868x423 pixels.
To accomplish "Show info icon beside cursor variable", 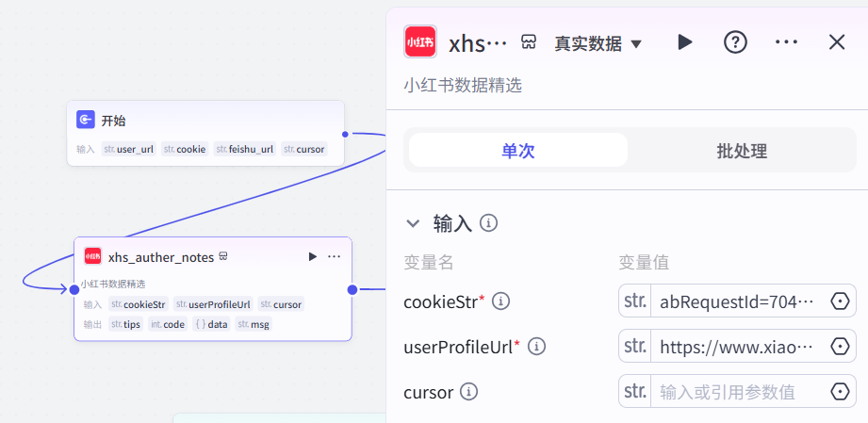I will 469,392.
